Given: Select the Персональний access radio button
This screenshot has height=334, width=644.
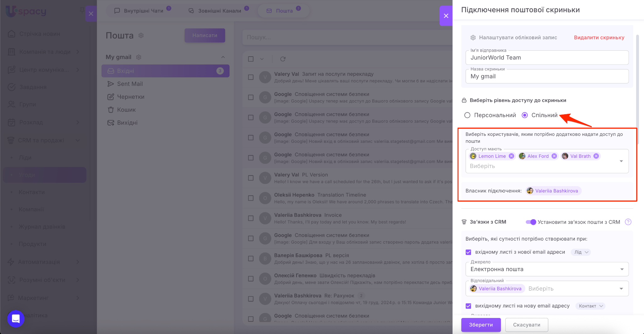Looking at the screenshot, I should (467, 115).
